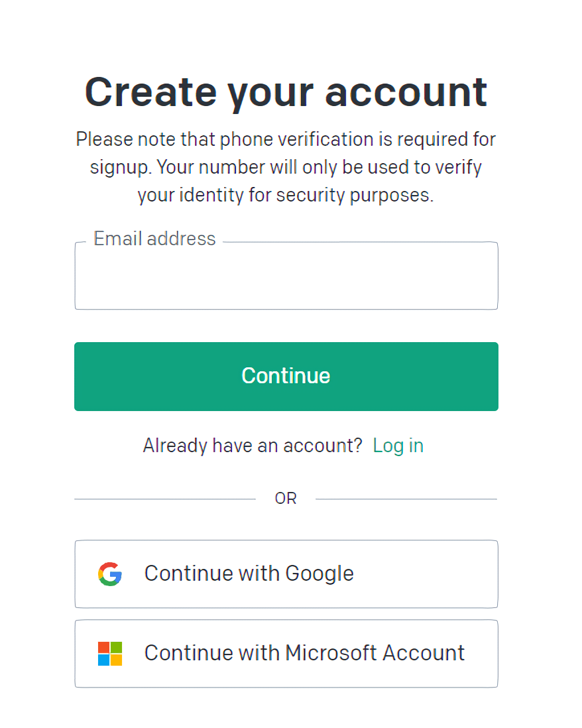Image resolution: width=582 pixels, height=728 pixels.
Task: Click the divider line left of OR
Action: [x=164, y=499]
